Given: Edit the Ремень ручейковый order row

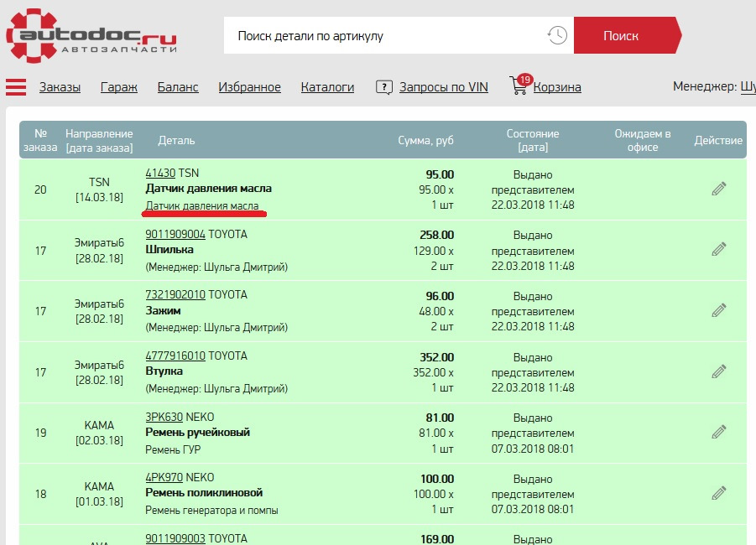Looking at the screenshot, I should click(718, 433).
